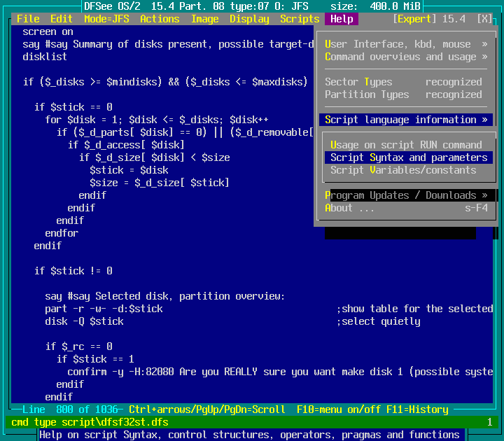
Task: Select Partition Types recognized entry
Action: pos(403,94)
